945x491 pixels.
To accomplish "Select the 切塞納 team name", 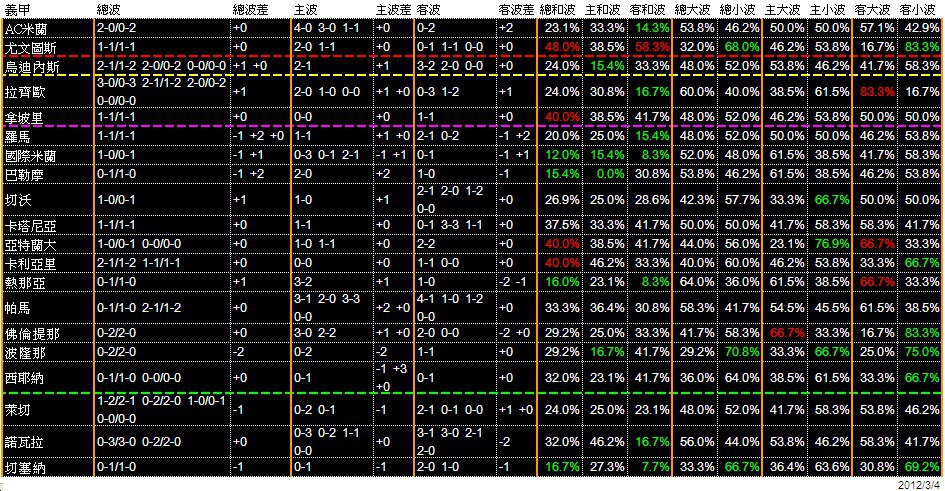I will (24, 468).
